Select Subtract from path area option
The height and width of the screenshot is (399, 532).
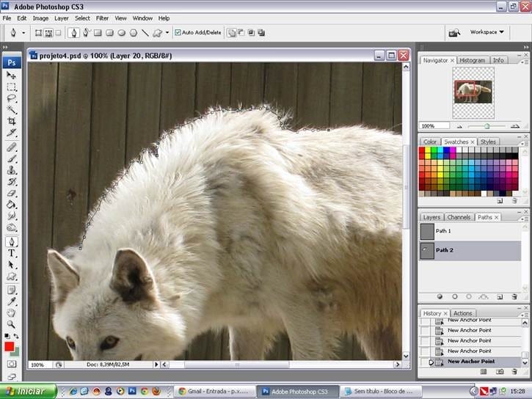[241, 32]
